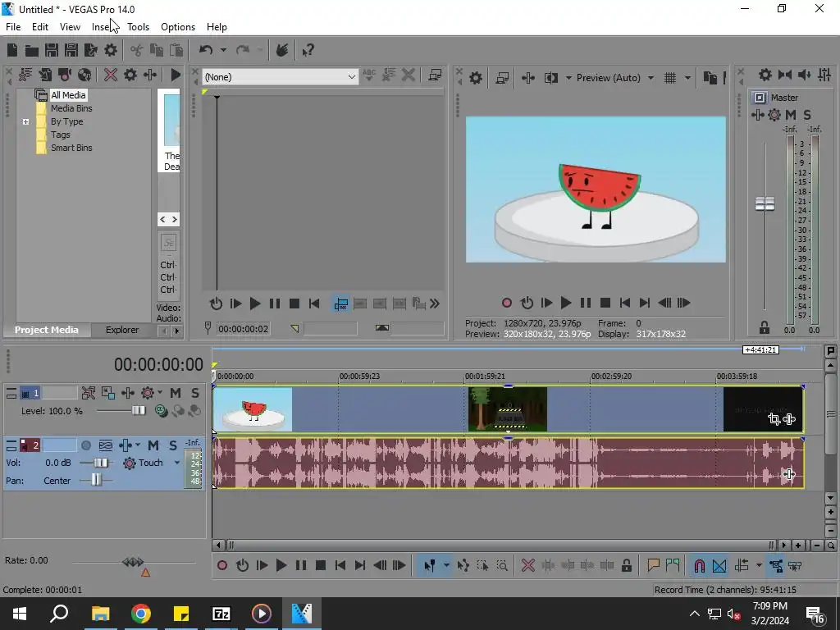Click the Undo arrow icon
The image size is (840, 630).
click(x=206, y=50)
